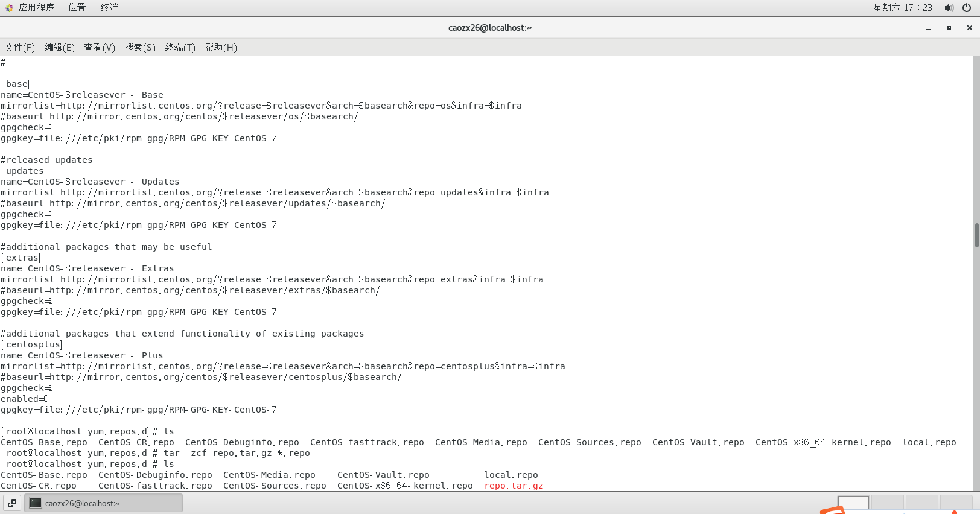The image size is (980, 514).
Task: Open the 文件(F) menu
Action: (x=20, y=47)
